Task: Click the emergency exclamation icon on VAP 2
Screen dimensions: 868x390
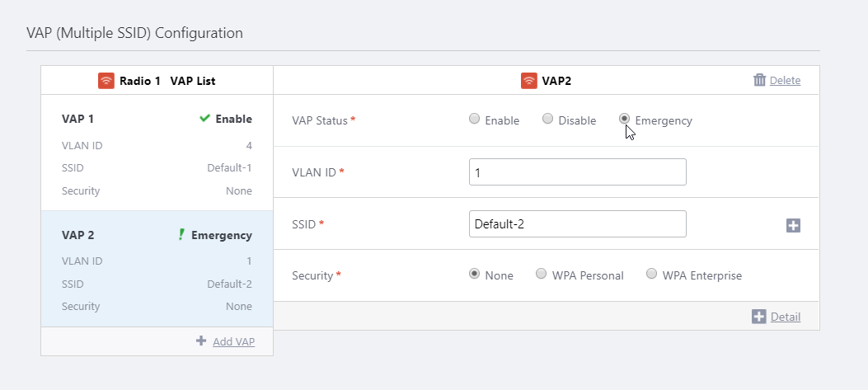Action: click(x=181, y=235)
